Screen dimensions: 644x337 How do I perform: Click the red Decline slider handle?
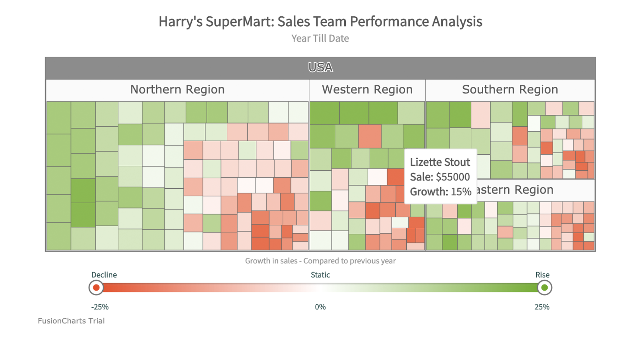click(x=96, y=288)
